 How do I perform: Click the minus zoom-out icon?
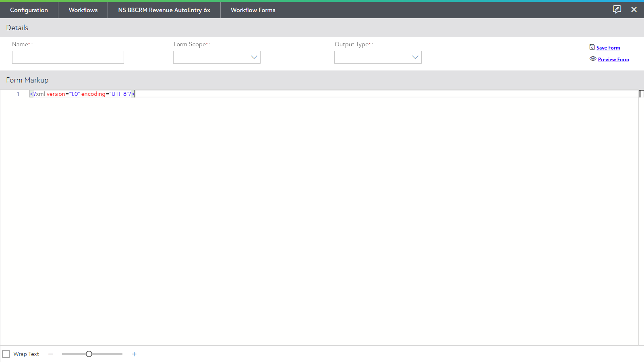pyautogui.click(x=51, y=354)
